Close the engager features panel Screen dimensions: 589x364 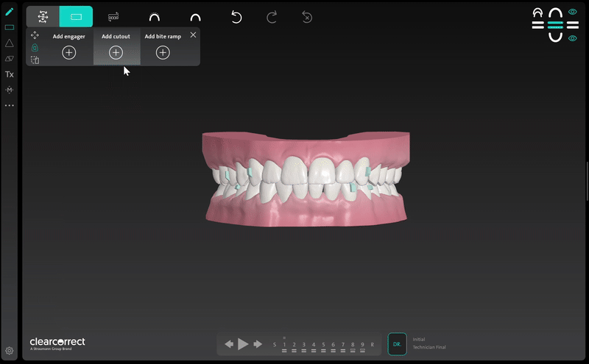click(x=193, y=35)
